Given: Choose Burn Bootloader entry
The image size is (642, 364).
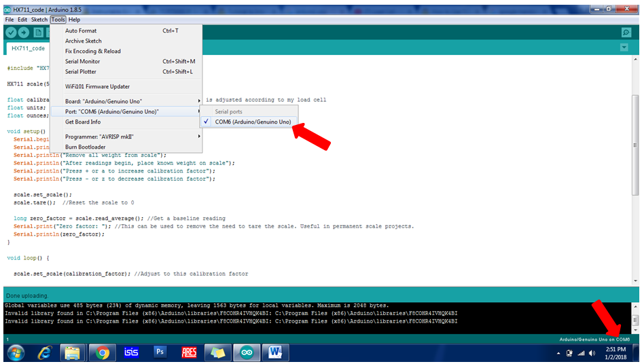Looking at the screenshot, I should point(126,147).
